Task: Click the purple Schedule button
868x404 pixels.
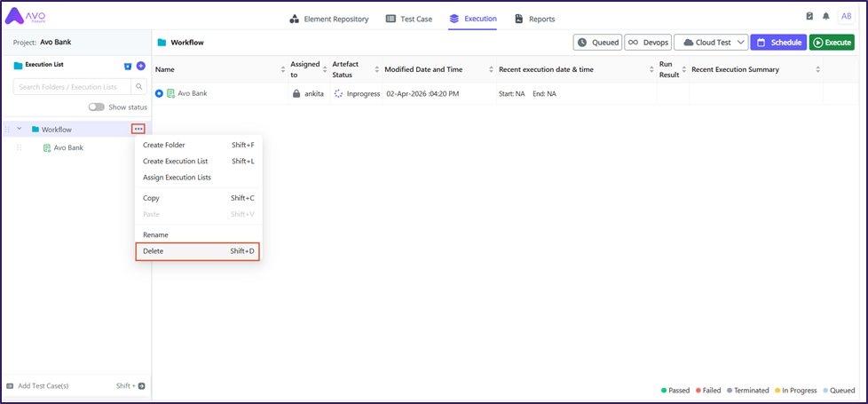Action: (x=777, y=43)
